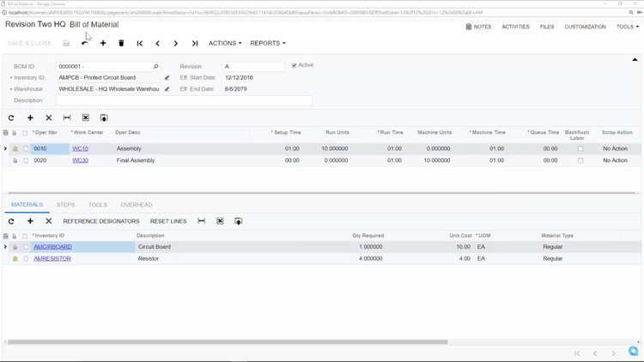Screen dimensions: 644x362
Task: Switch to the Steps tab
Action: (x=65, y=205)
